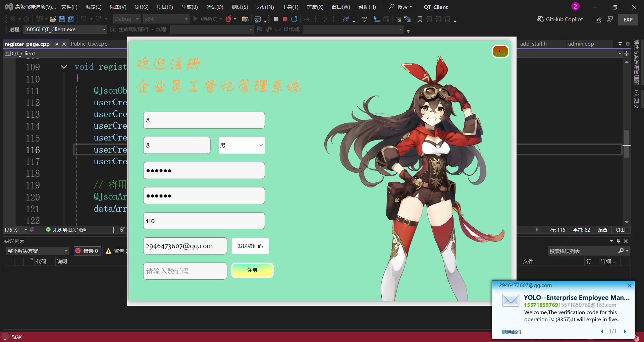
Task: Click the Hot Reload flame icon
Action: click(x=228, y=19)
